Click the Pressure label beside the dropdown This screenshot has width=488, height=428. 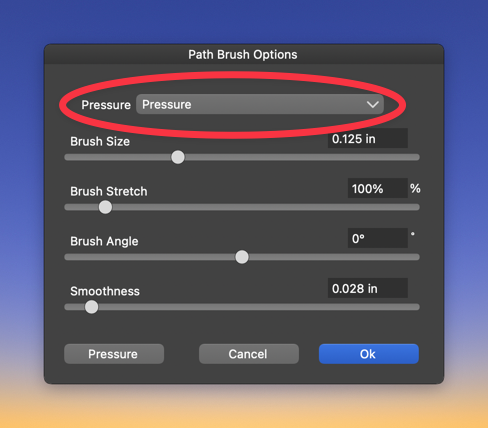pyautogui.click(x=106, y=105)
